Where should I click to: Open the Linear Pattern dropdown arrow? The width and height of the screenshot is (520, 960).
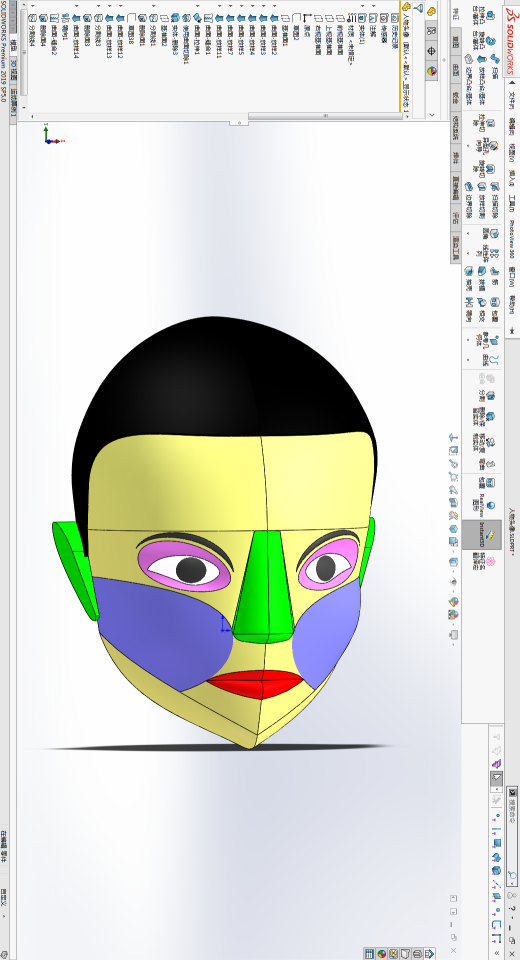tap(467, 253)
